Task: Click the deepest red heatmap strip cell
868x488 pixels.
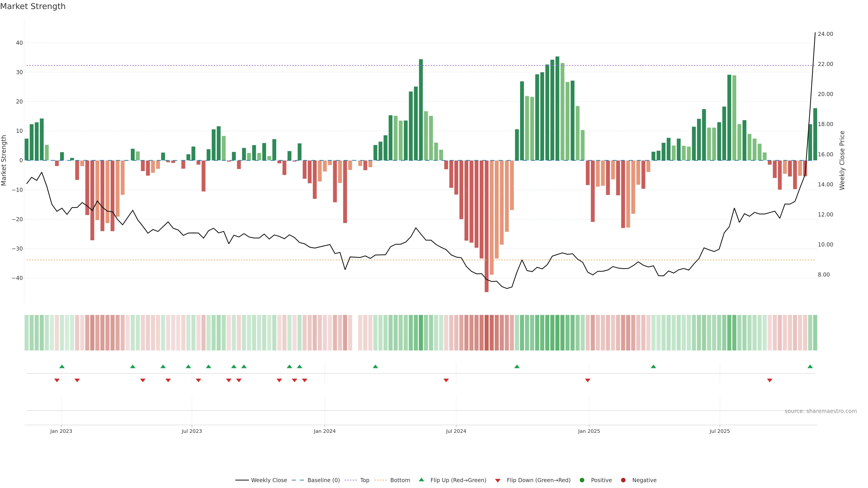Action: [x=487, y=333]
